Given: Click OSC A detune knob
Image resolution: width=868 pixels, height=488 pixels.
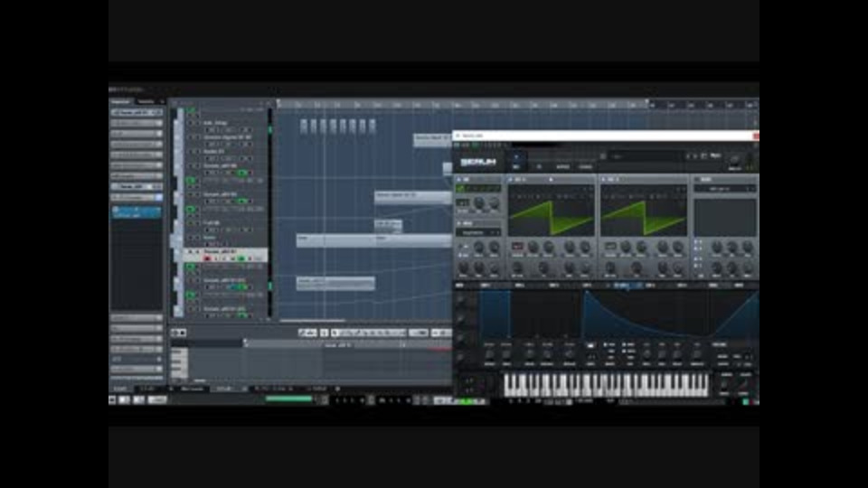Looking at the screenshot, I should [x=533, y=247].
